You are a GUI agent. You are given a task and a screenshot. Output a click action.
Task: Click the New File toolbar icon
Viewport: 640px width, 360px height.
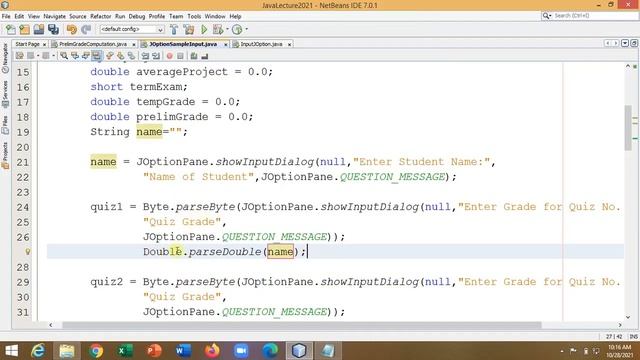pyautogui.click(x=11, y=29)
